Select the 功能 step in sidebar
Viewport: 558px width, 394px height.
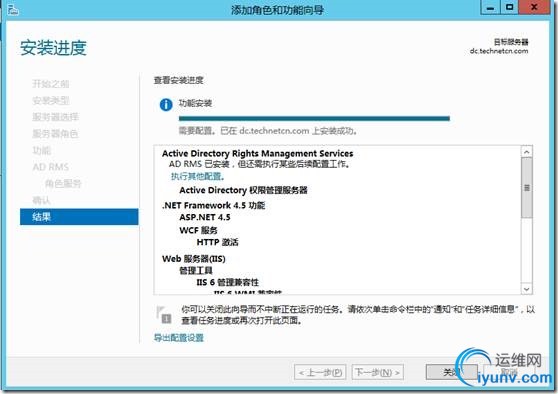pos(42,151)
